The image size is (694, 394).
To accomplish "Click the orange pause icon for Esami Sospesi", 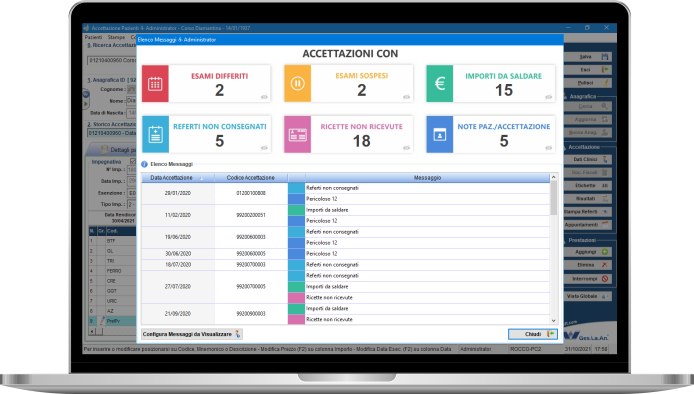I will tap(297, 83).
